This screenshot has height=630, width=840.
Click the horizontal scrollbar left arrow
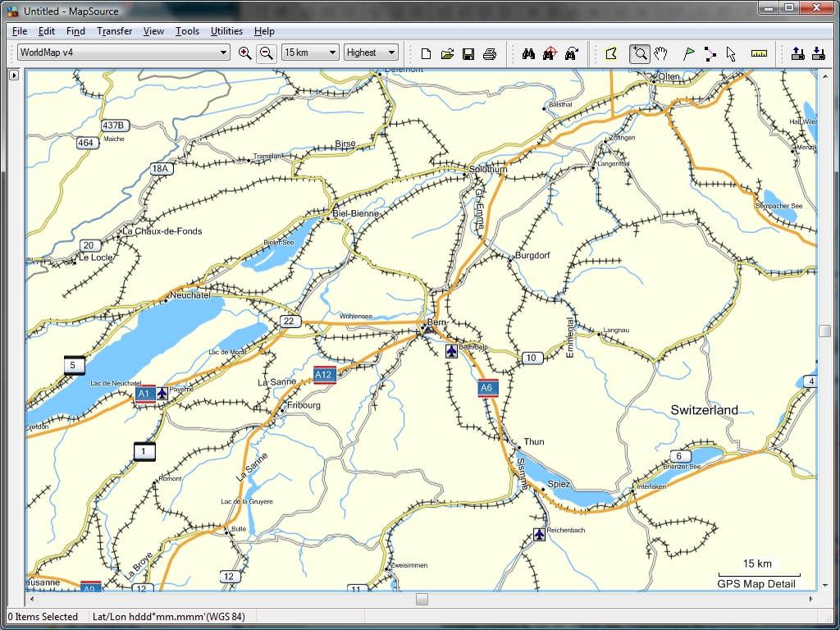[x=32, y=599]
